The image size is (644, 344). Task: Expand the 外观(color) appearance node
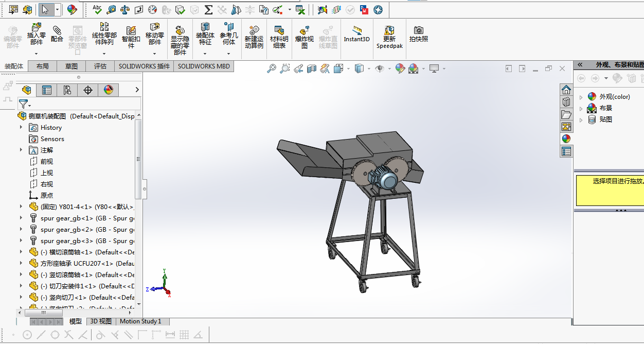(581, 97)
